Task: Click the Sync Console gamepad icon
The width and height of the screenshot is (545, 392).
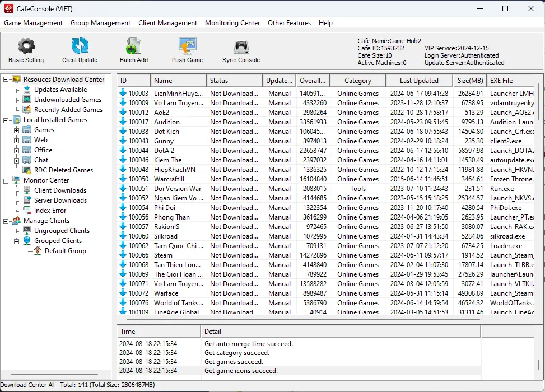Action: coord(241,46)
